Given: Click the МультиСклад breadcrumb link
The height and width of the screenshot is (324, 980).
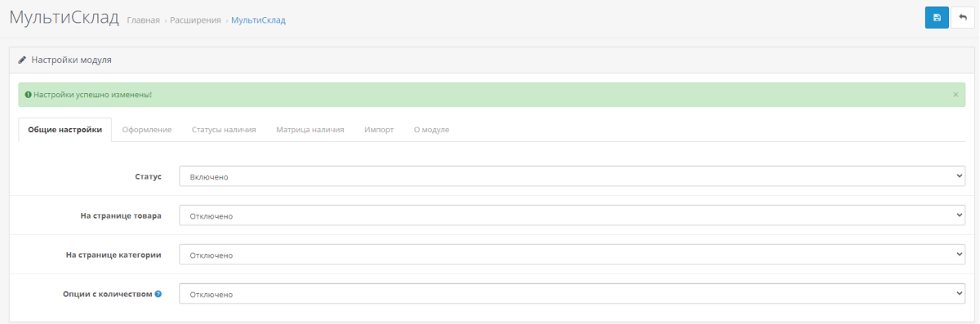Looking at the screenshot, I should point(258,20).
